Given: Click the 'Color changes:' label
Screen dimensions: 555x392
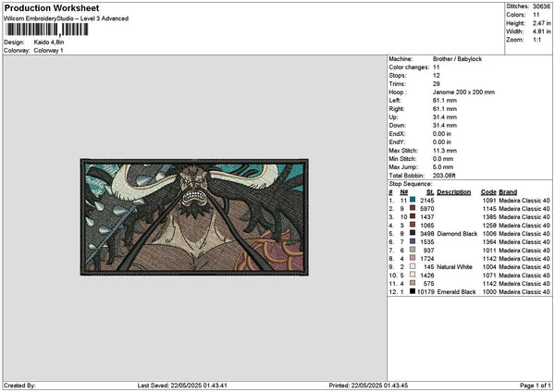Looking at the screenshot, I should tap(409, 67).
